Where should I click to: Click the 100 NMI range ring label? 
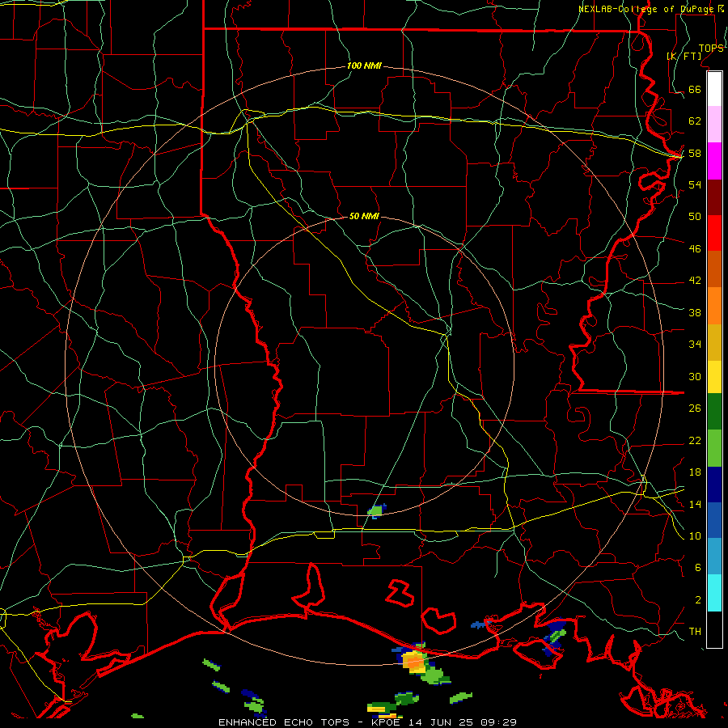[364, 66]
